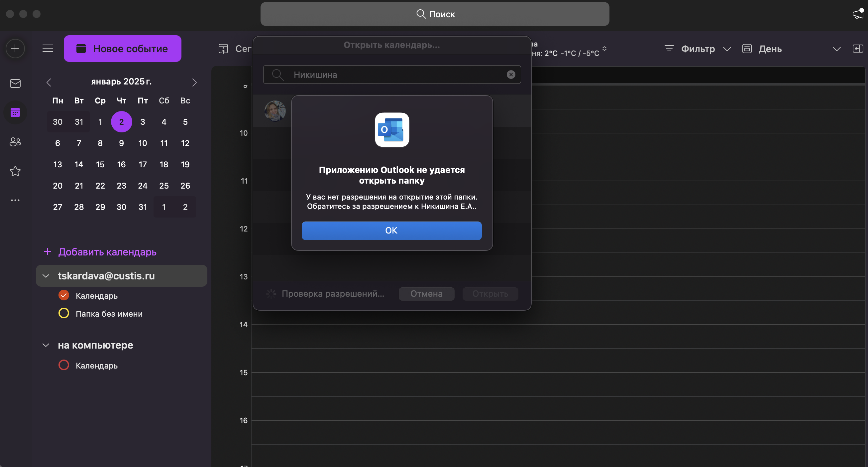868x467 pixels.
Task: Click the Открыть button
Action: 490,294
